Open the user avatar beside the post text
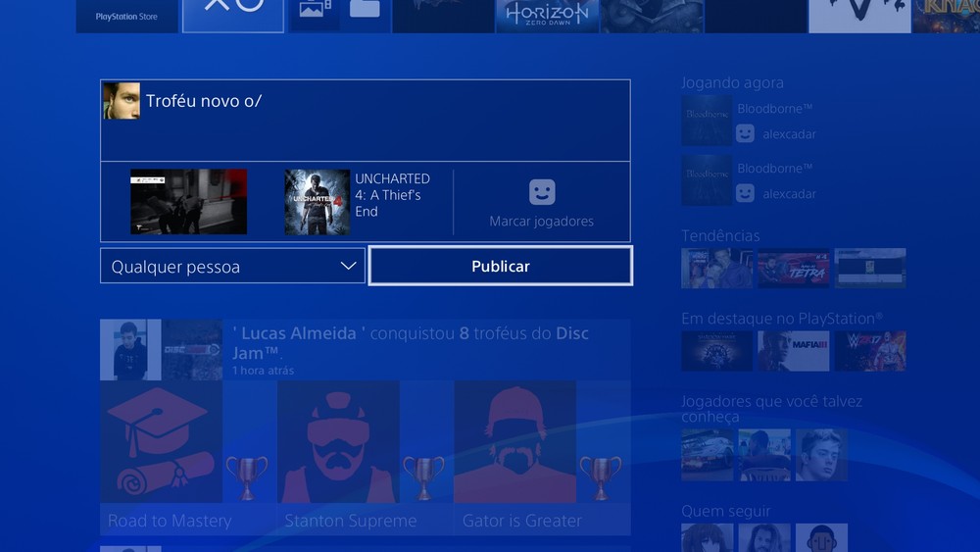This screenshot has width=980, height=552. [x=122, y=101]
